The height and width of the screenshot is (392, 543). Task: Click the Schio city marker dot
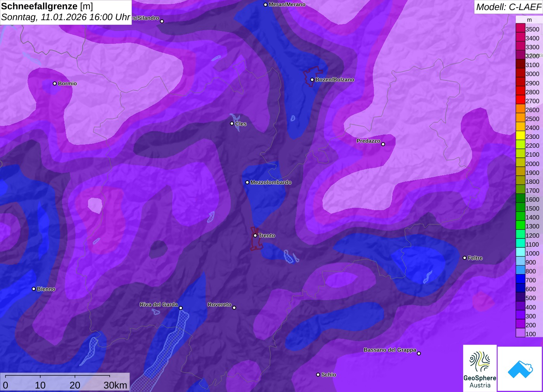click(x=318, y=375)
